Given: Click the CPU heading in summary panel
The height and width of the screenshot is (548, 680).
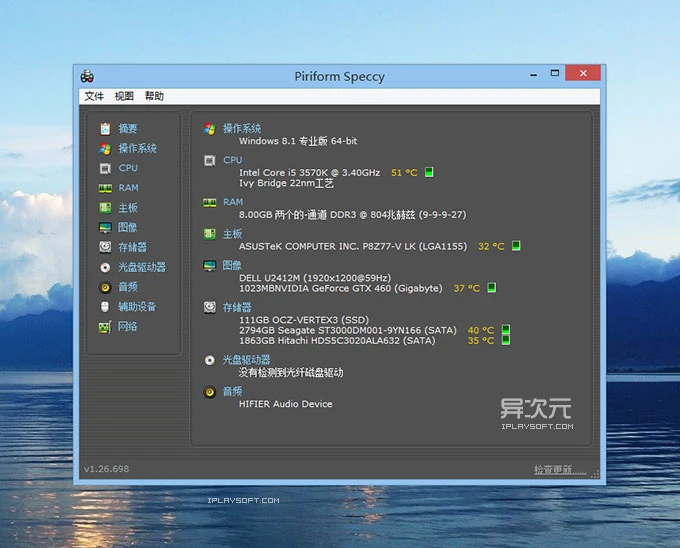Looking at the screenshot, I should coord(232,160).
